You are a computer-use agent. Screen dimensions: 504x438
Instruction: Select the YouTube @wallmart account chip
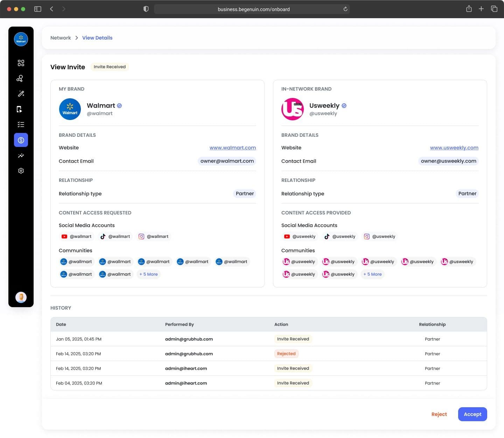tap(77, 236)
